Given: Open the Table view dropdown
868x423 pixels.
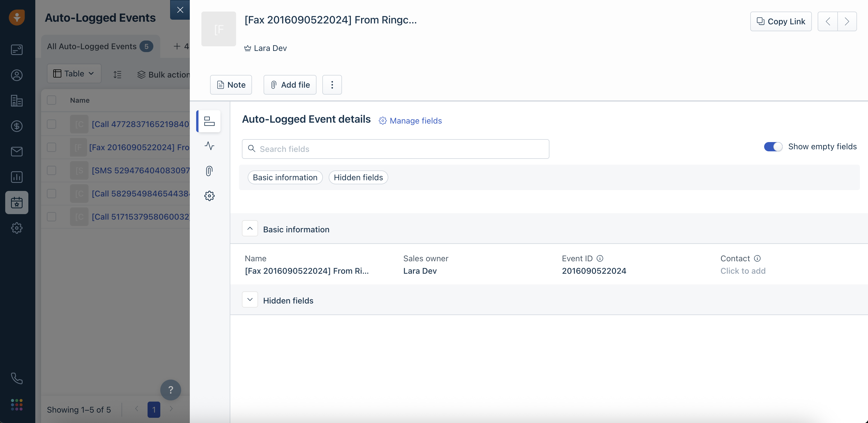Looking at the screenshot, I should pos(74,73).
